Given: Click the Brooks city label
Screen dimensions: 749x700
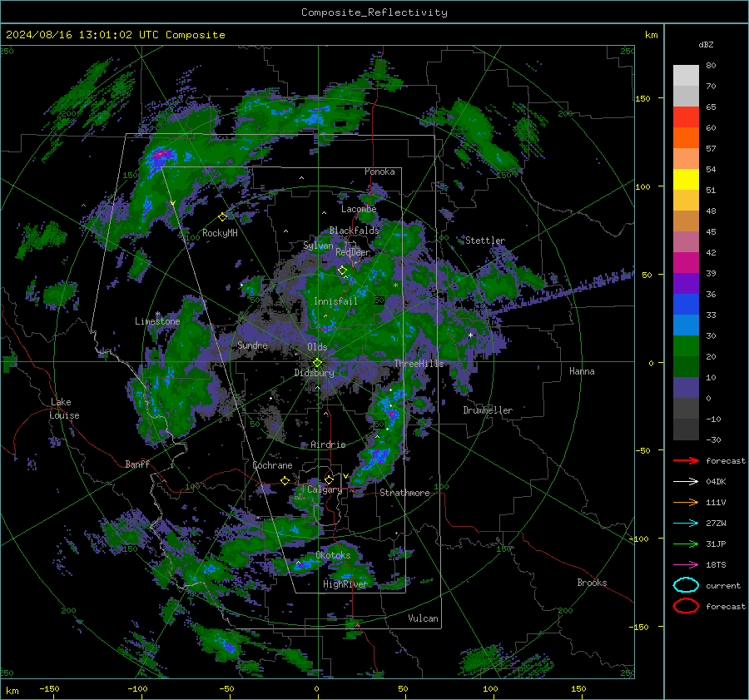Looking at the screenshot, I should pyautogui.click(x=592, y=583).
